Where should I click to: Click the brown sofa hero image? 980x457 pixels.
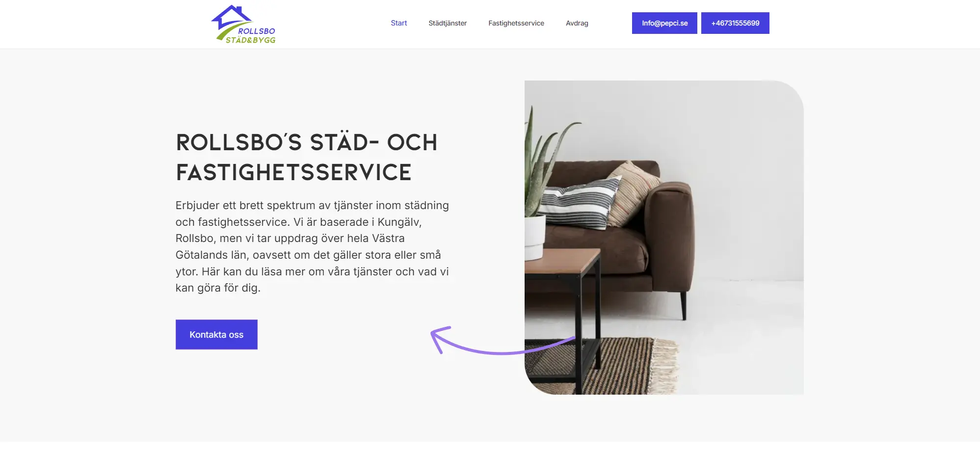[664, 238]
